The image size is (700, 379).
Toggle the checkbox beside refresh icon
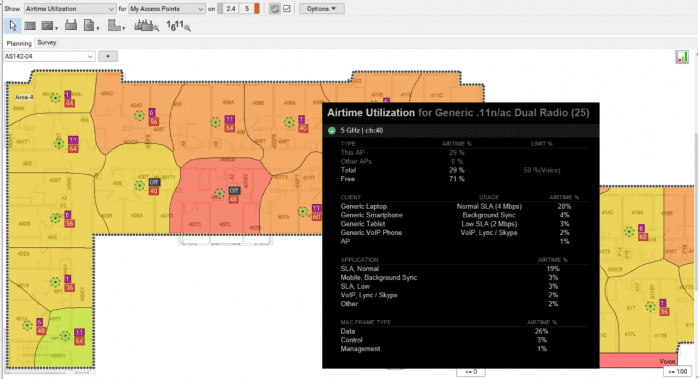(x=287, y=8)
